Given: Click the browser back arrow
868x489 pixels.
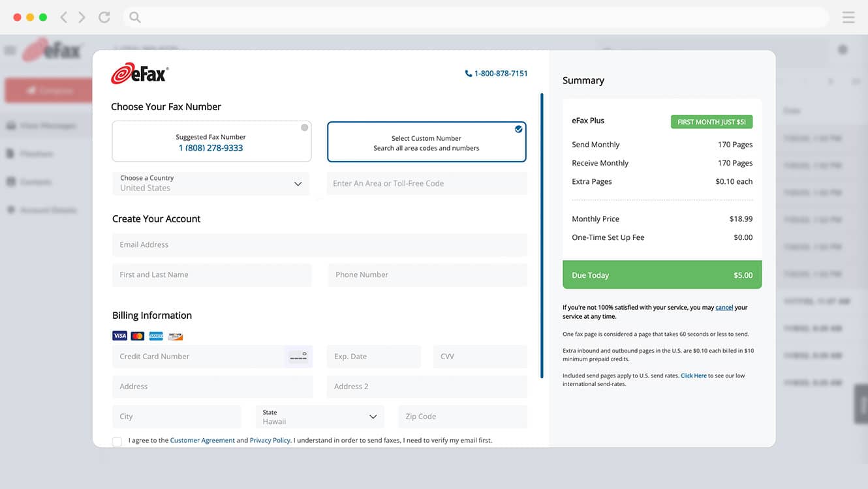Looking at the screenshot, I should coord(64,18).
